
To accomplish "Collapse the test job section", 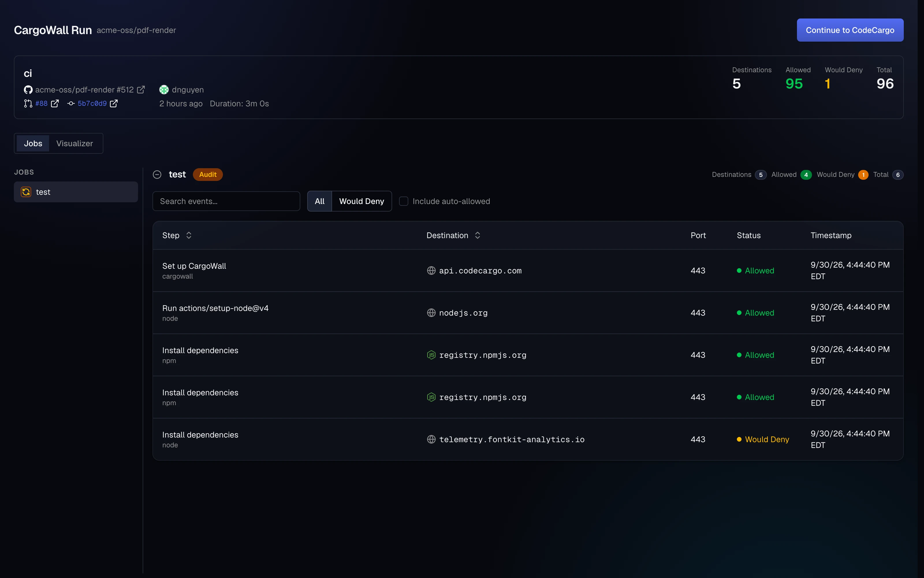I will 157,175.
